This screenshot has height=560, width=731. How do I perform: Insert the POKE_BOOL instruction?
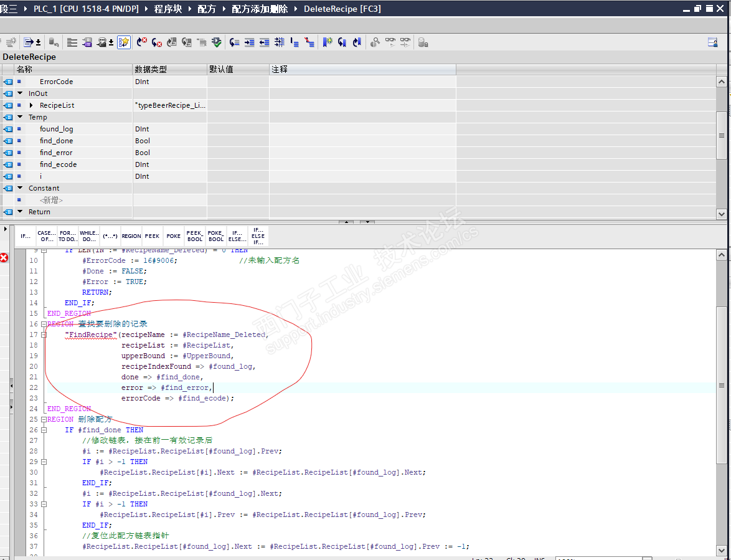pyautogui.click(x=215, y=236)
